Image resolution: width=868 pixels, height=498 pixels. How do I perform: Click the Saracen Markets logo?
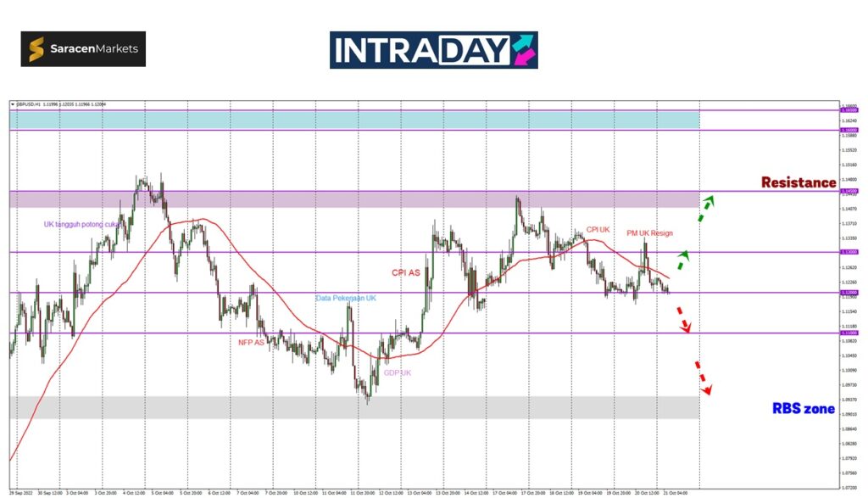click(x=83, y=49)
